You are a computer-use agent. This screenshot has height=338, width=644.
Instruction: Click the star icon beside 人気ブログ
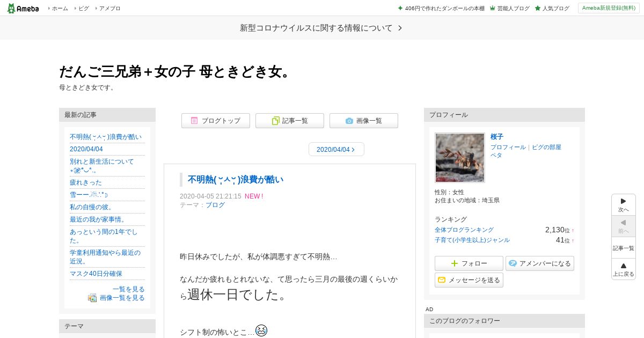click(538, 8)
